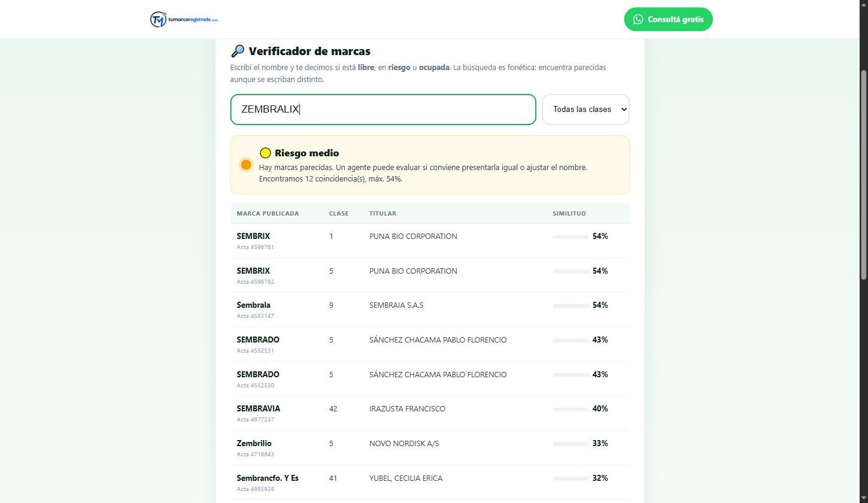
Task: Click the 32% similarity value for Sembrancfo
Action: (600, 478)
